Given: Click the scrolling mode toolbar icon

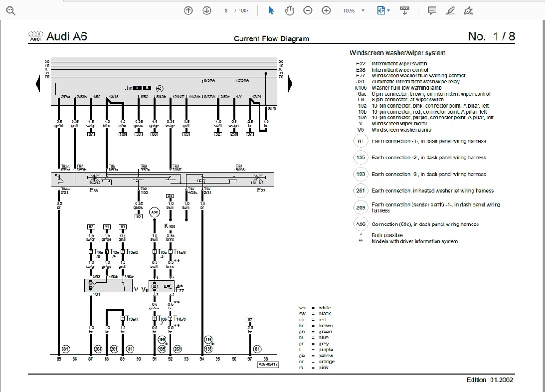Looking at the screenshot, I should pyautogui.click(x=404, y=11).
